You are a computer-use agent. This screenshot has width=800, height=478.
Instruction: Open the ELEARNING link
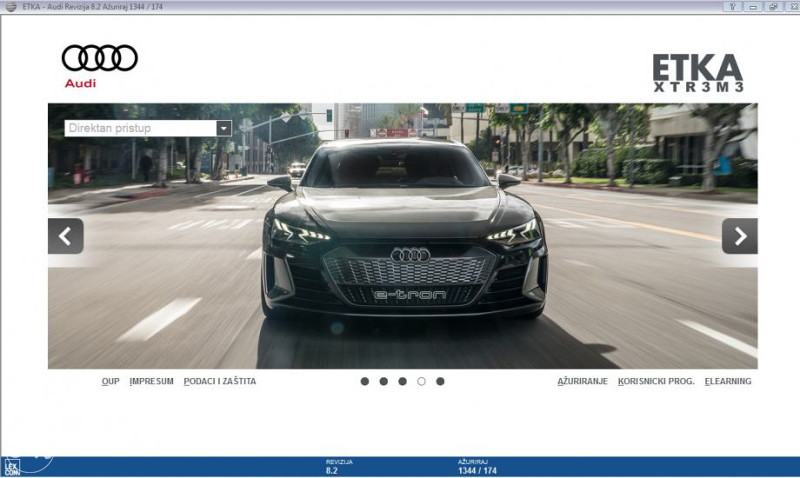728,381
